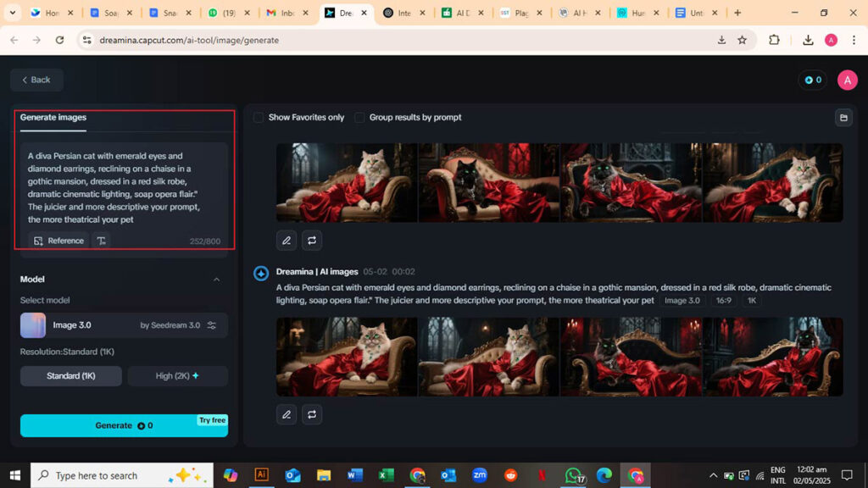This screenshot has height=488, width=868.
Task: Reload the page using the refresh icon
Action: (x=59, y=40)
